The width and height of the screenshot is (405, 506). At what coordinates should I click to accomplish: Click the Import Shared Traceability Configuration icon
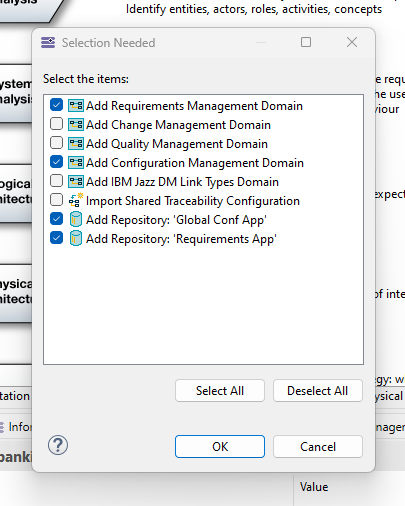point(76,200)
